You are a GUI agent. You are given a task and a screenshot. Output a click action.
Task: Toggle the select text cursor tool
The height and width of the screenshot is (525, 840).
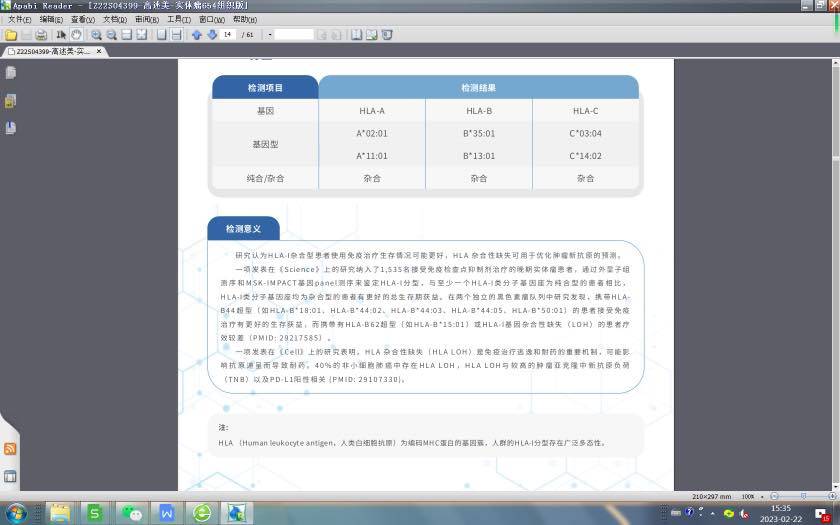pos(61,35)
